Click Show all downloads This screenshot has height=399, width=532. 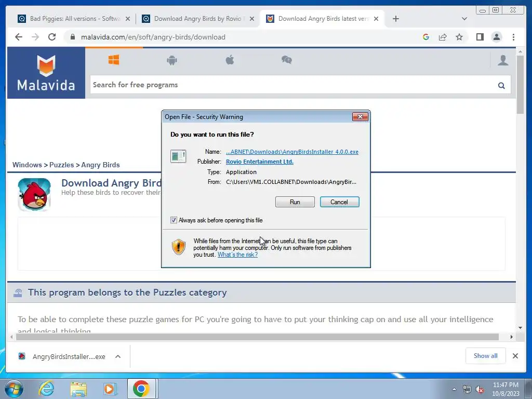point(486,356)
